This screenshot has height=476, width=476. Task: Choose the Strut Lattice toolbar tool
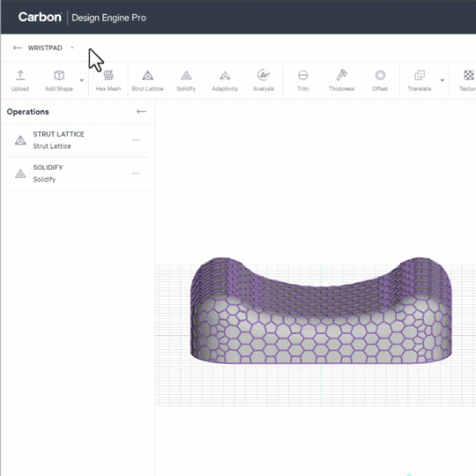(x=147, y=80)
